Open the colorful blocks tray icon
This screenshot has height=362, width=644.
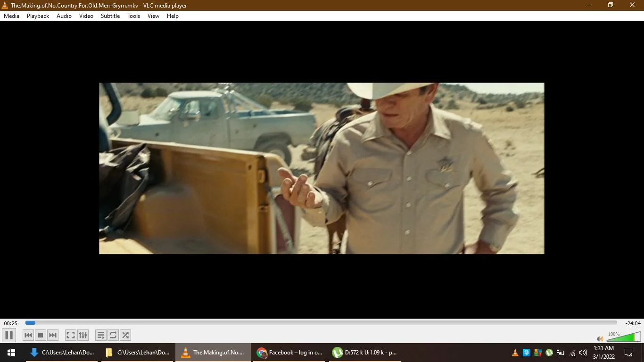(538, 353)
